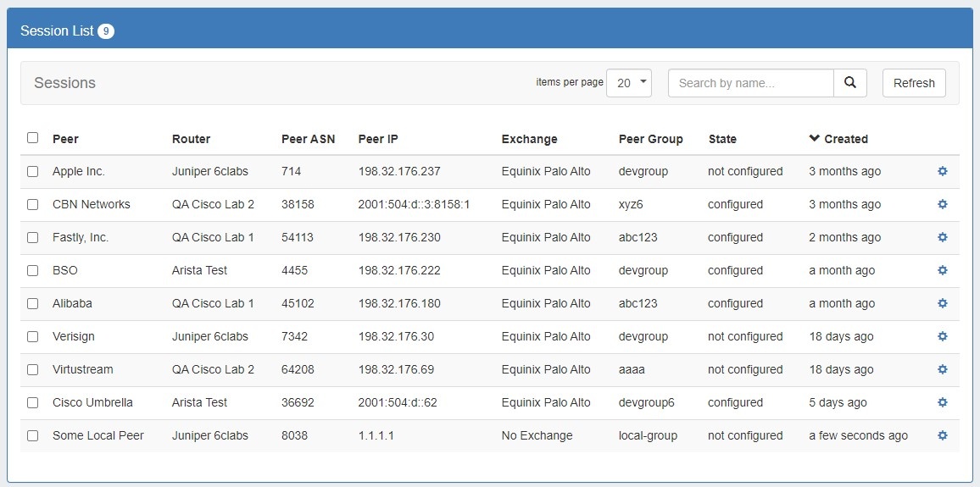Toggle the select-all checkbox in table header
980x487 pixels.
pyautogui.click(x=32, y=138)
